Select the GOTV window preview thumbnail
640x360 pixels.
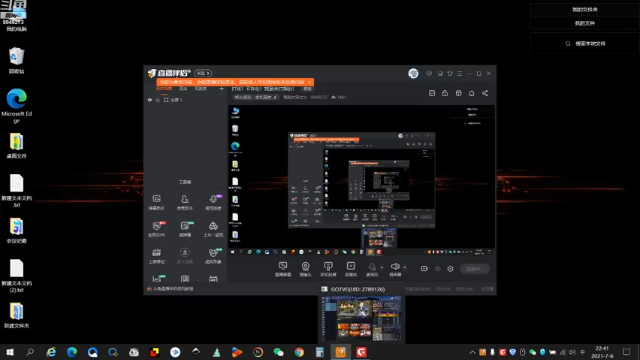pos(362,319)
